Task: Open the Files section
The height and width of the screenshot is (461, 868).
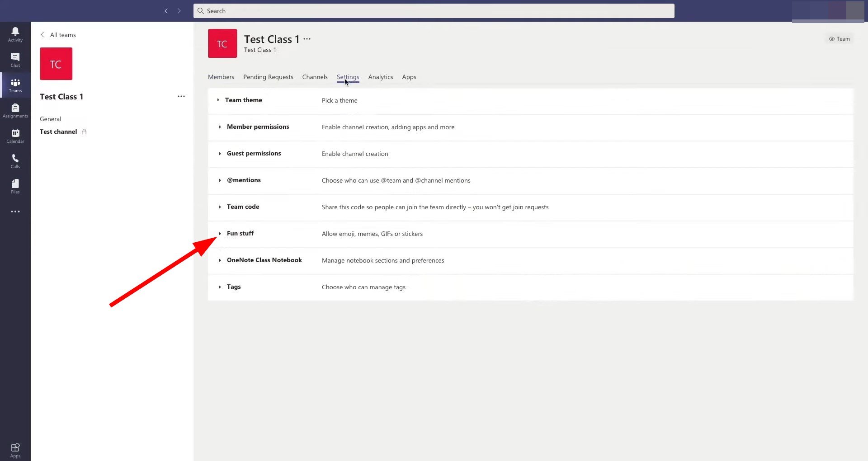Action: [x=15, y=186]
